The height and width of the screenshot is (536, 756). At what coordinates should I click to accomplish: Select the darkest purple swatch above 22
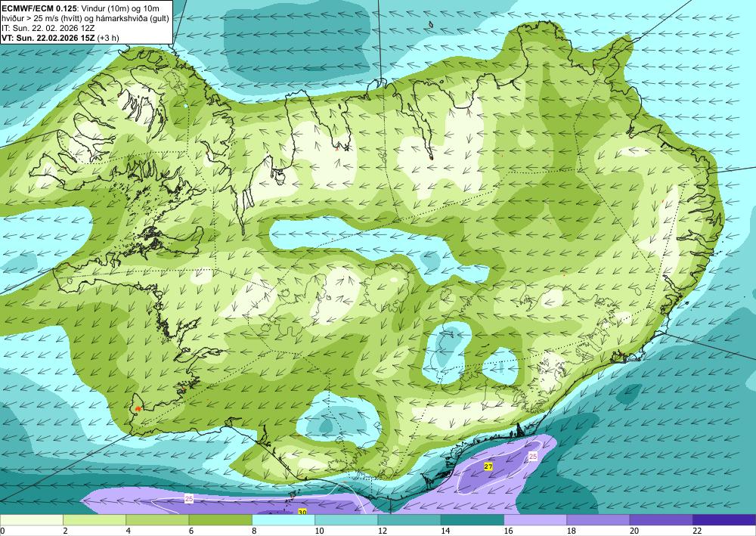pos(724,519)
